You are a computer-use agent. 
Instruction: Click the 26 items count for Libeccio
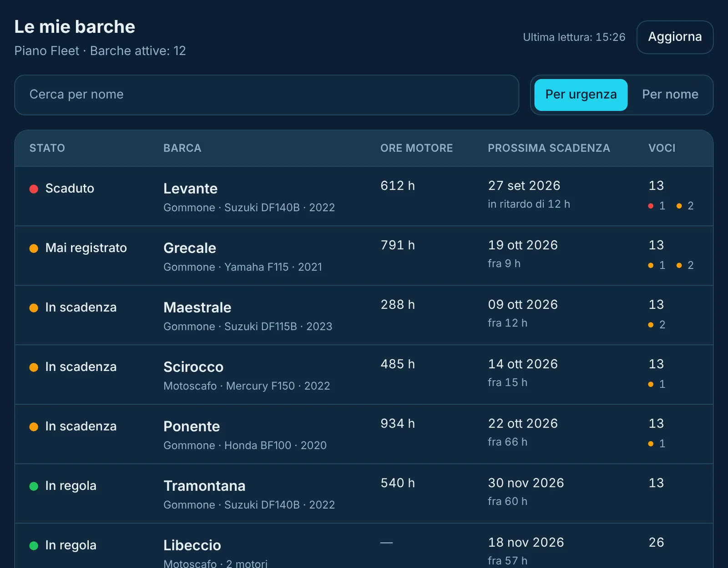coord(656,543)
